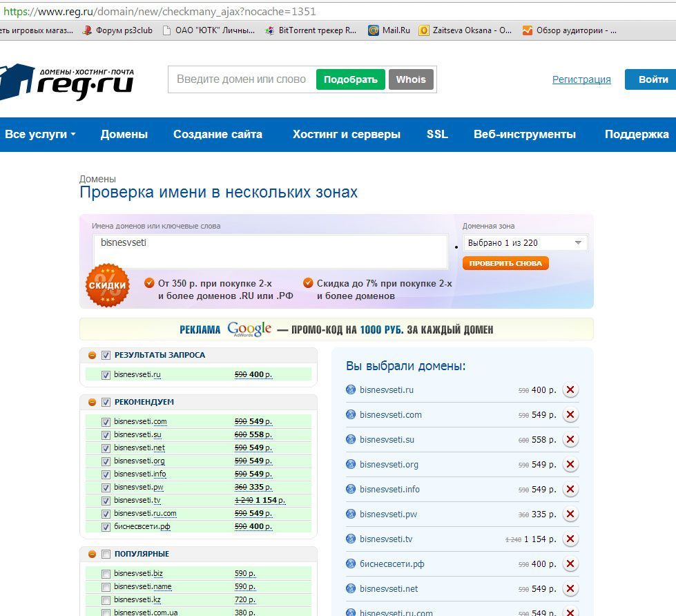Remove bisnesvseti.org from selected domains
The width and height of the screenshot is (676, 616).
[x=570, y=465]
